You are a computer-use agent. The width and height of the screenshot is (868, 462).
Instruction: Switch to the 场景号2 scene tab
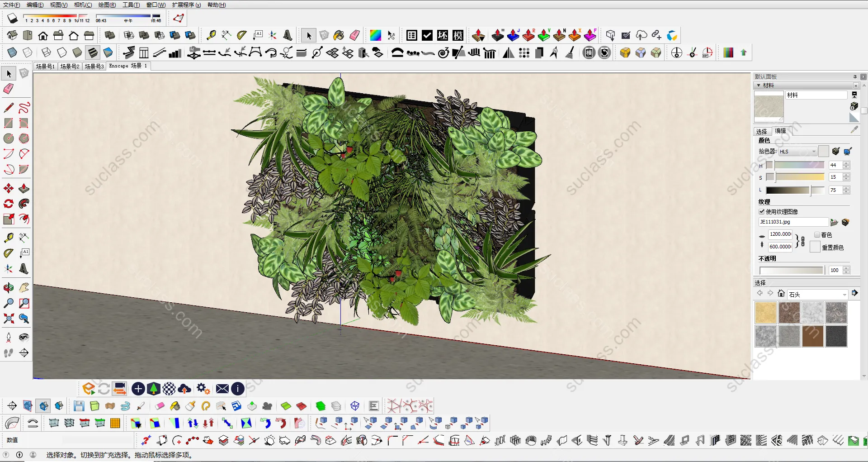click(70, 67)
